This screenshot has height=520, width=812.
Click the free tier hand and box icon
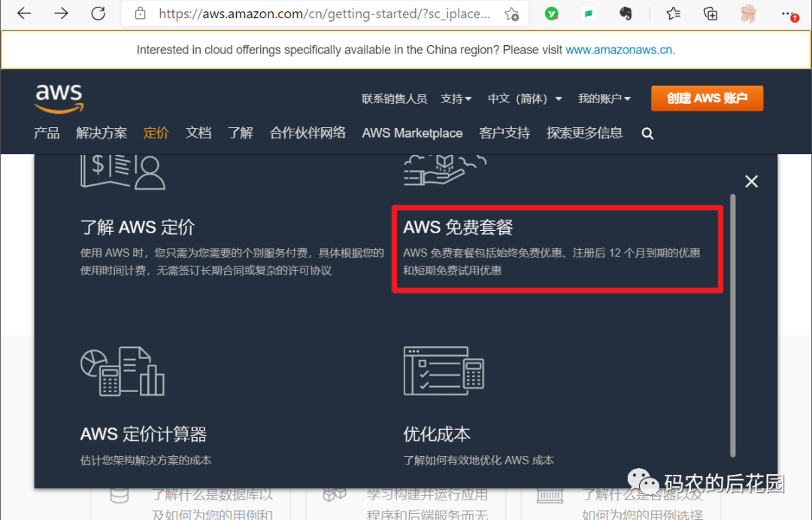point(445,170)
